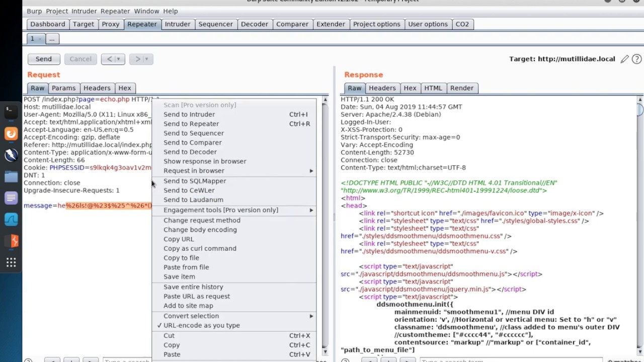Image resolution: width=644 pixels, height=362 pixels.
Task: Click the message parameter body text
Action: click(87, 206)
